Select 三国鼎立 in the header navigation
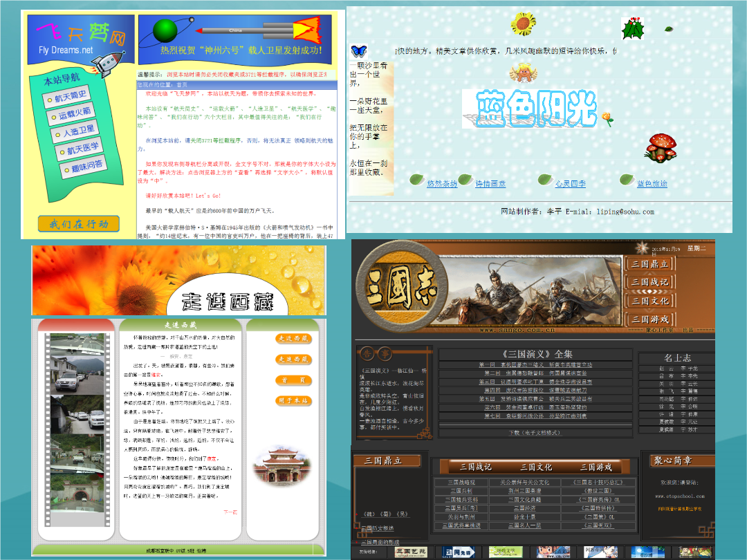The width and height of the screenshot is (747, 560). (649, 264)
